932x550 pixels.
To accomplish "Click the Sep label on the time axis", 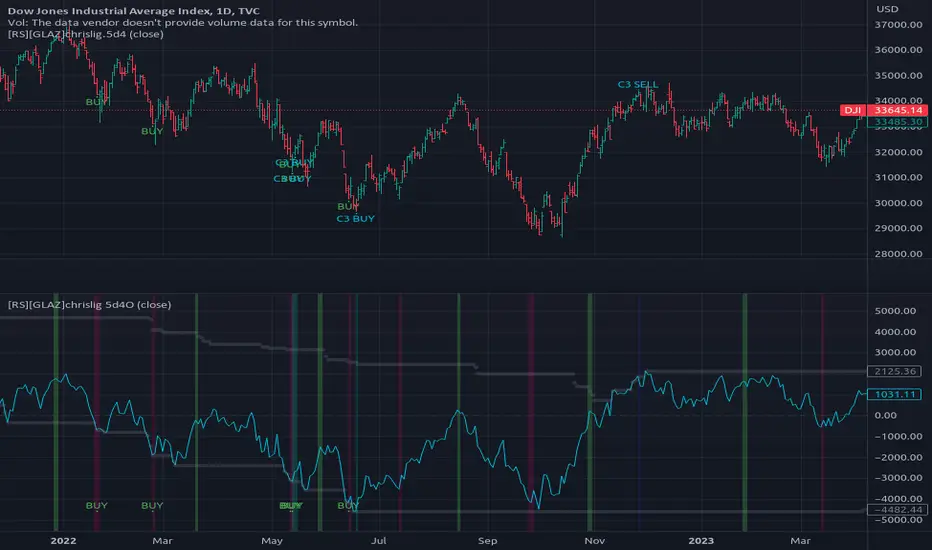I will pyautogui.click(x=487, y=540).
